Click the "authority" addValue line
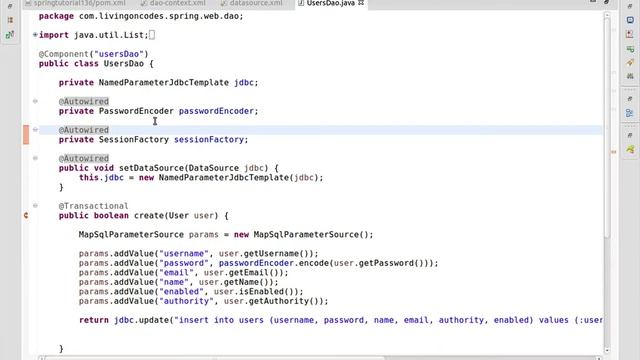This screenshot has height=360, width=640. click(x=203, y=301)
